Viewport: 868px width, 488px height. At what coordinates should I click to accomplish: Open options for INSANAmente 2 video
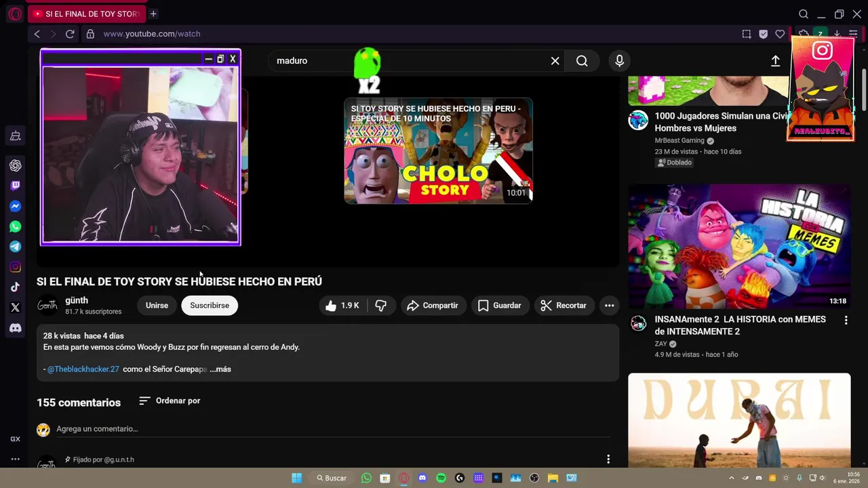[x=846, y=320]
